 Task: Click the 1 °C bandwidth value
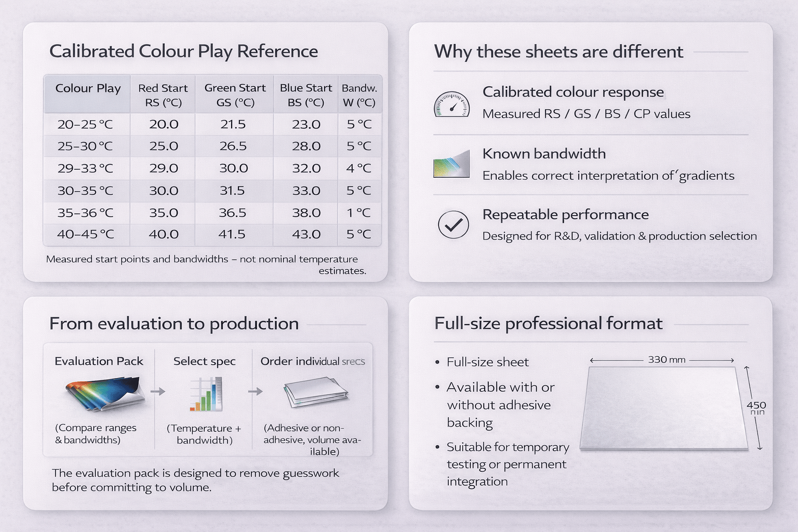pyautogui.click(x=358, y=212)
